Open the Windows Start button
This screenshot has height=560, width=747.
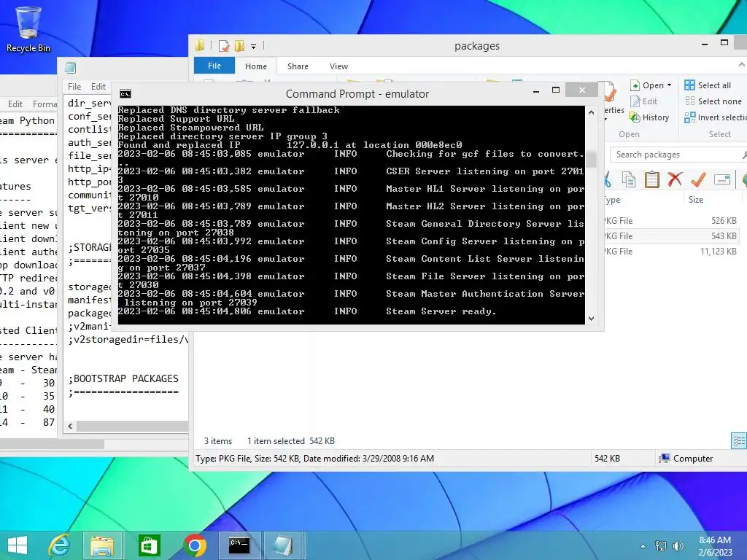[x=18, y=545]
